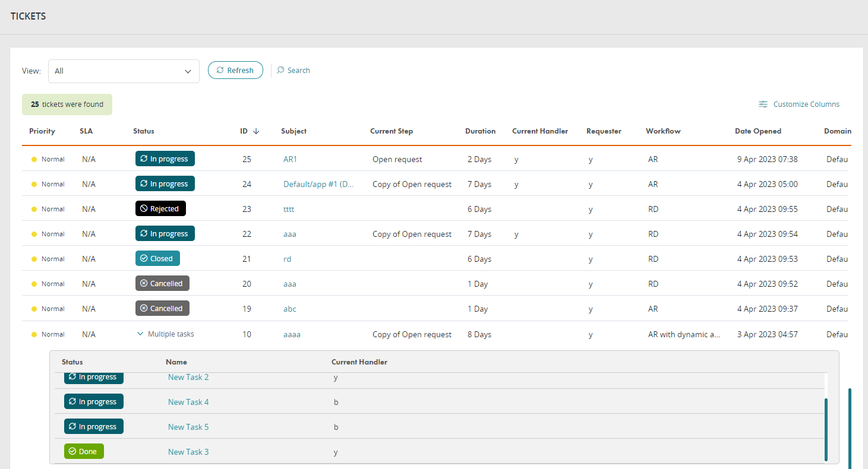Sort by Date Opened column header
This screenshot has height=469, width=868.
point(758,131)
